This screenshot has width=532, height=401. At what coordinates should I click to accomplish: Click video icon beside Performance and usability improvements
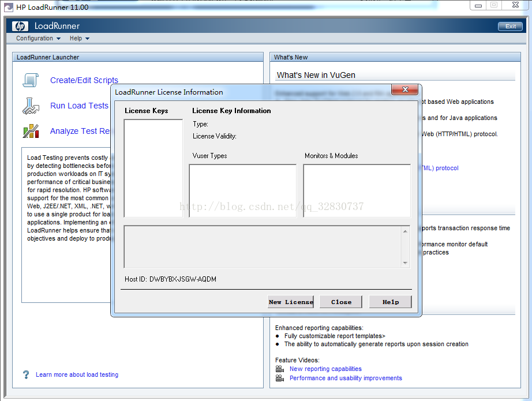(x=280, y=378)
